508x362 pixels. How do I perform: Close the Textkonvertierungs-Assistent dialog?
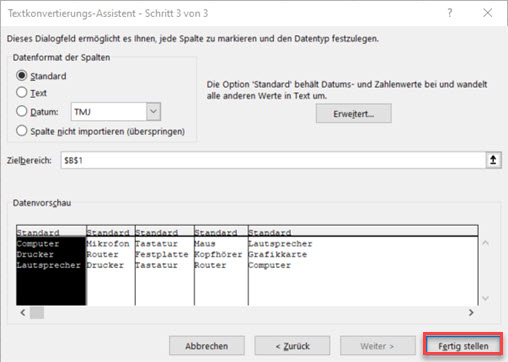click(x=488, y=13)
